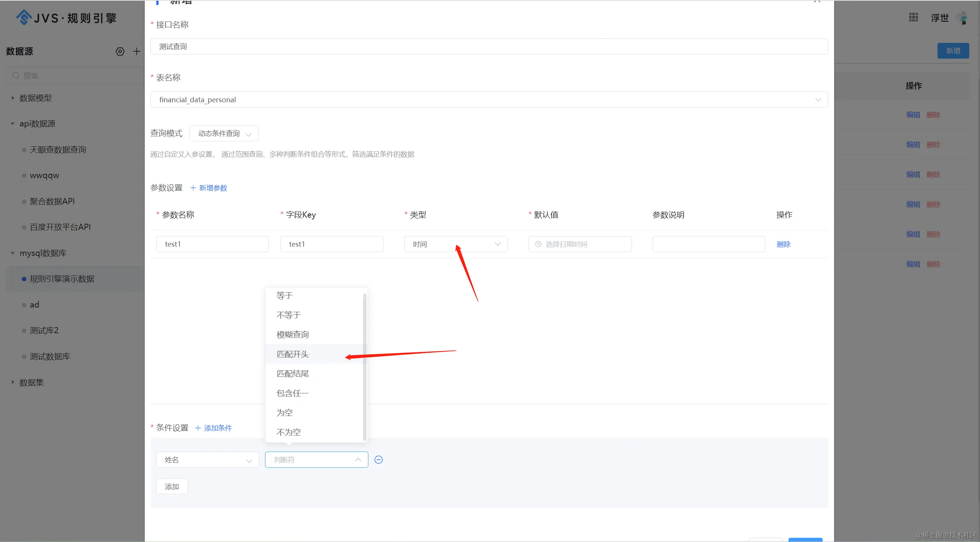Click the plus icon to add data source
The width and height of the screenshot is (980, 542).
(137, 51)
